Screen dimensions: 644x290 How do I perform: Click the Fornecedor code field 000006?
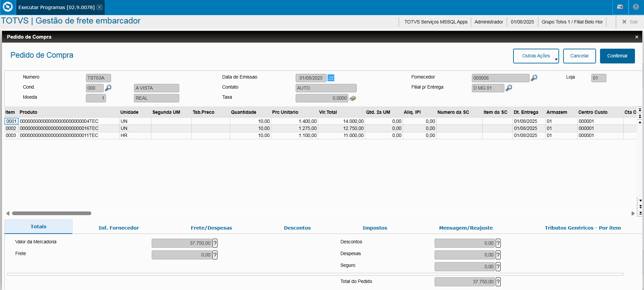500,78
